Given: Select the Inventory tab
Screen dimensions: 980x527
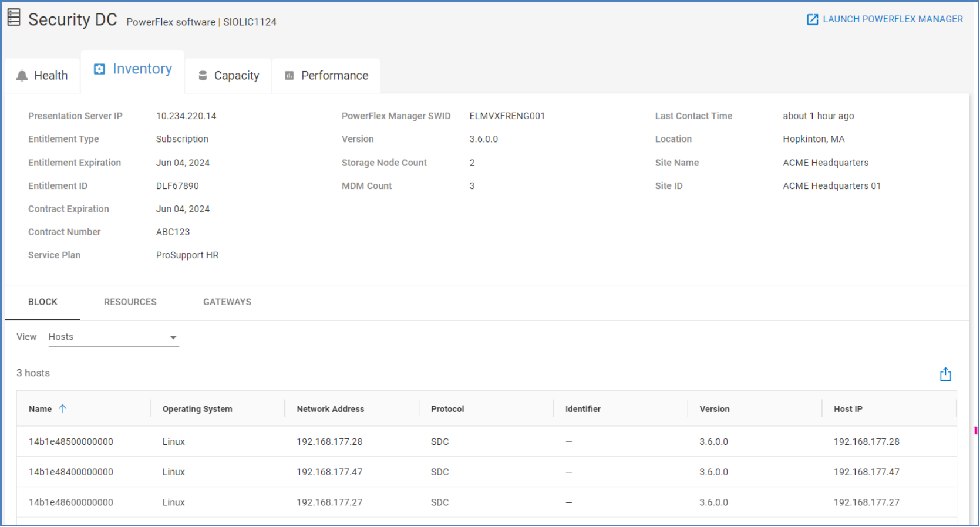Looking at the screenshot, I should click(x=133, y=72).
